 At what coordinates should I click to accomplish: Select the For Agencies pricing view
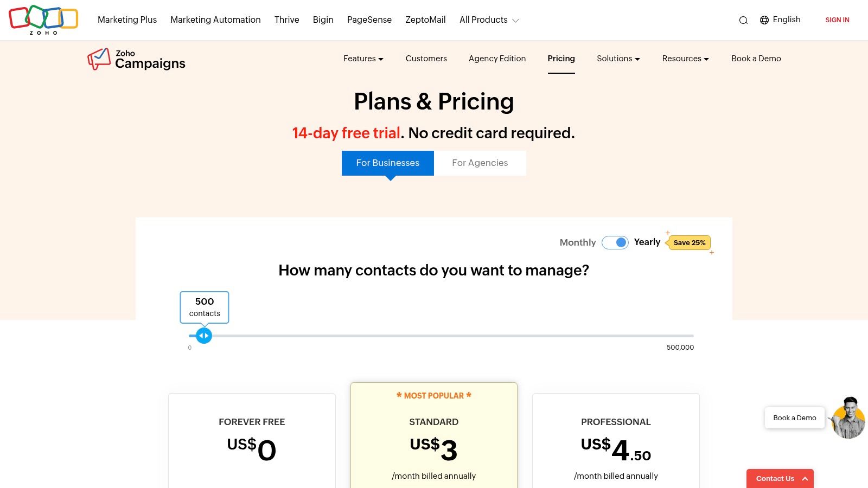tap(480, 163)
